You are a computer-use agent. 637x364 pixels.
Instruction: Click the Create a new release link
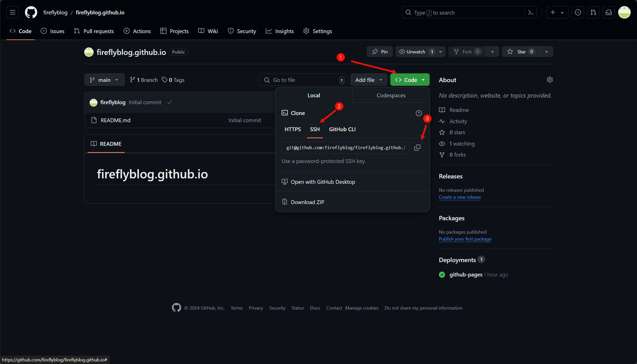click(460, 197)
